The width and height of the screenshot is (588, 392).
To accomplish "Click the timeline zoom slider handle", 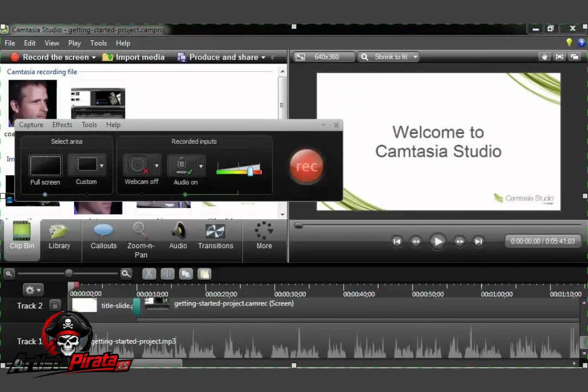I will click(x=69, y=273).
